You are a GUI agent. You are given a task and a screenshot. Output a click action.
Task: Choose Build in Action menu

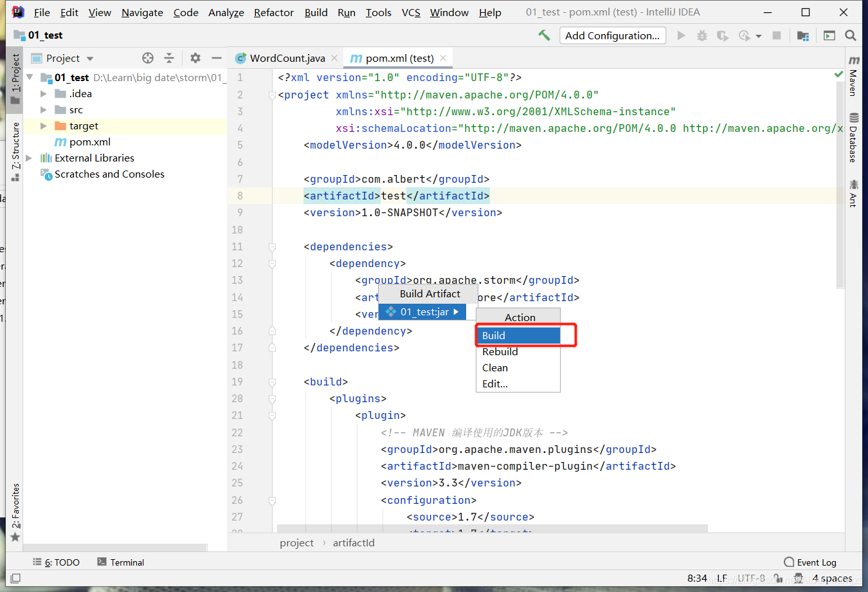click(518, 335)
